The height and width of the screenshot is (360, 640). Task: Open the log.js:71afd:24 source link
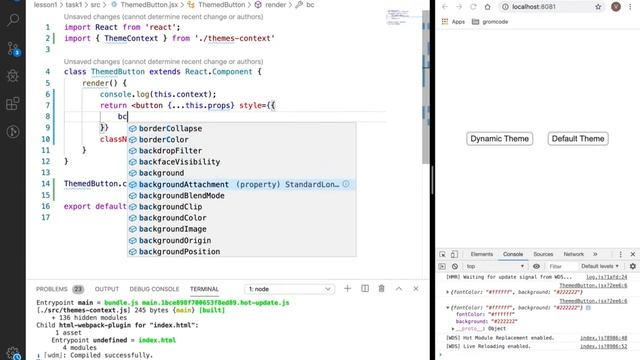(x=607, y=277)
